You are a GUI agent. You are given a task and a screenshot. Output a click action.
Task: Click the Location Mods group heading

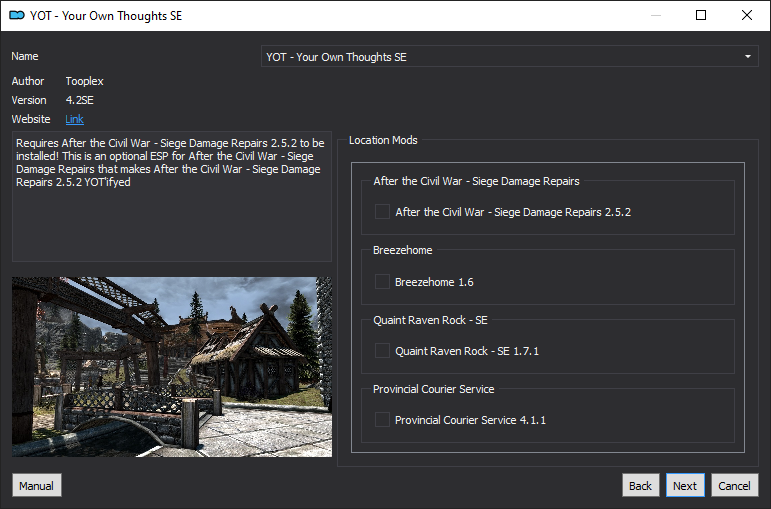383,140
